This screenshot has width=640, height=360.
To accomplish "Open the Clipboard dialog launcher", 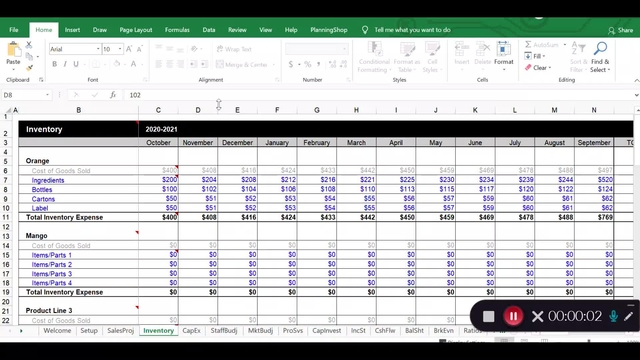I will pos(41,80).
